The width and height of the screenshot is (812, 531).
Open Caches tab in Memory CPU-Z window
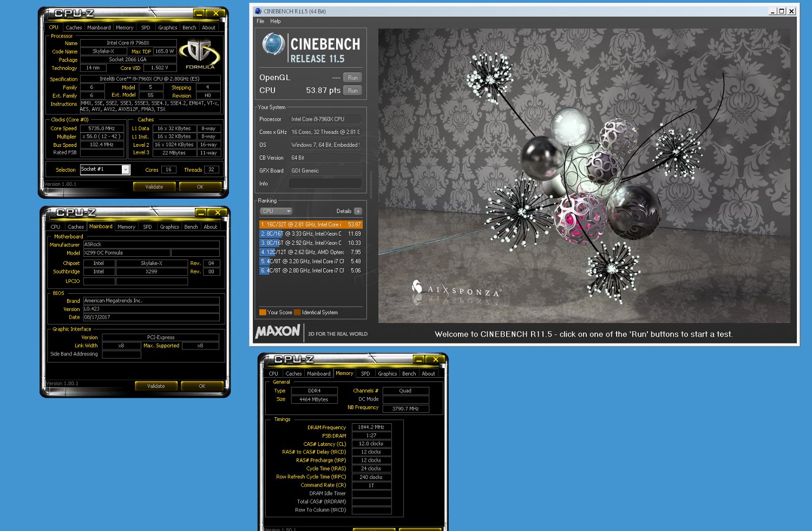coord(293,374)
